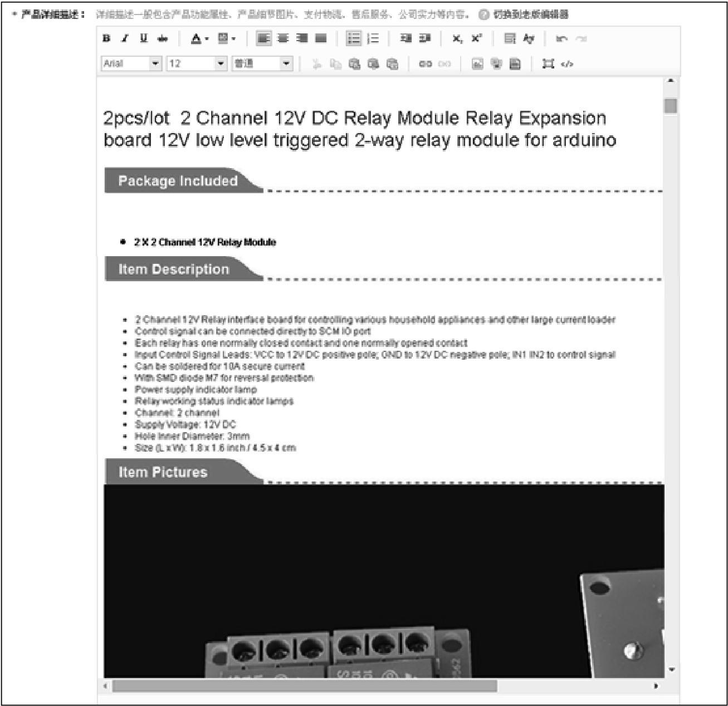Viewport: 728px width, 706px height.
Task: Click the remove format icon
Action: pos(529,38)
